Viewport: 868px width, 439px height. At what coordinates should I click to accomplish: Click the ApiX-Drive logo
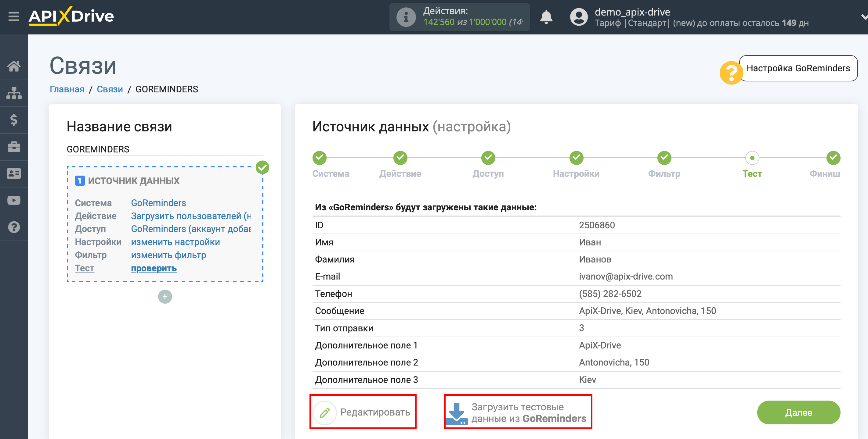click(x=71, y=16)
